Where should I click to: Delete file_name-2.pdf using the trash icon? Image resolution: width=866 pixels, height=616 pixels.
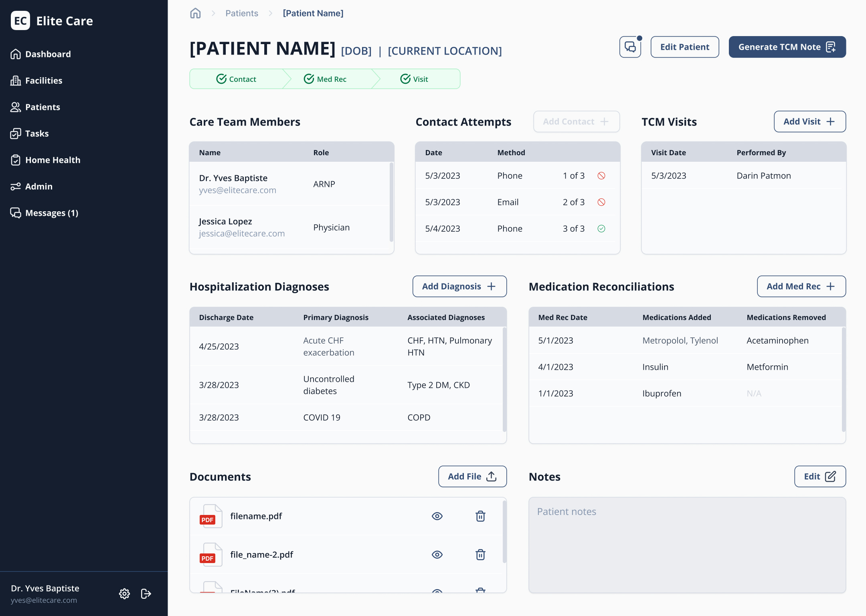click(x=480, y=555)
